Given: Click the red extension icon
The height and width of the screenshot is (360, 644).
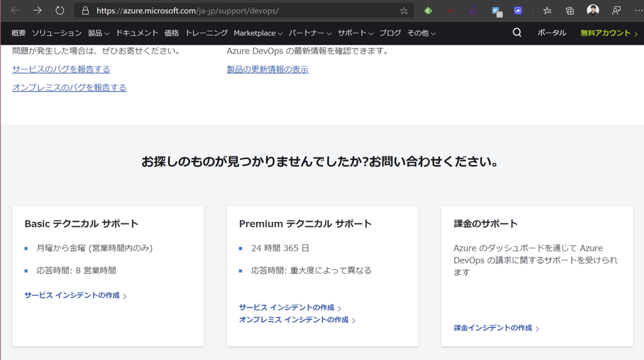Looking at the screenshot, I should click(450, 11).
